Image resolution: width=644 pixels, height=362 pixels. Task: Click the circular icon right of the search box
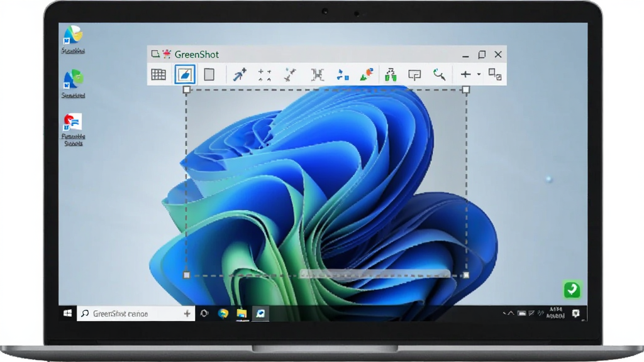(204, 314)
